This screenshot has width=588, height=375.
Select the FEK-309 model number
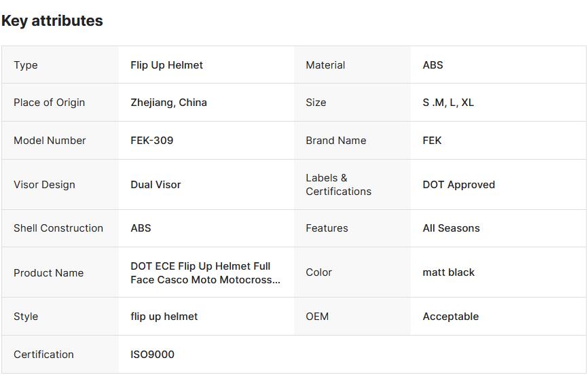[152, 141]
